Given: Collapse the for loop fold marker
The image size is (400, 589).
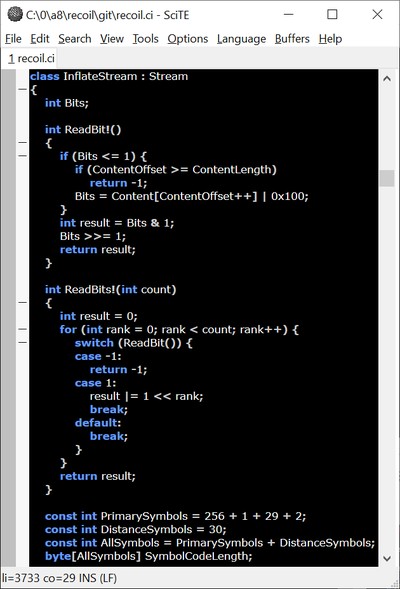Looking at the screenshot, I should pos(23,329).
